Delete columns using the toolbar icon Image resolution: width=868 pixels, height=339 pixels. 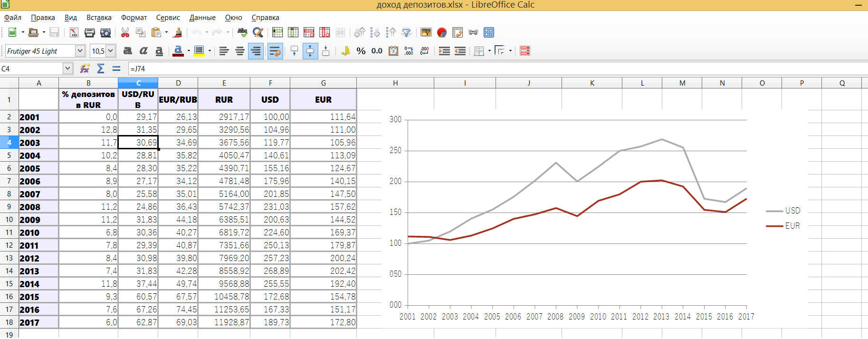click(324, 32)
